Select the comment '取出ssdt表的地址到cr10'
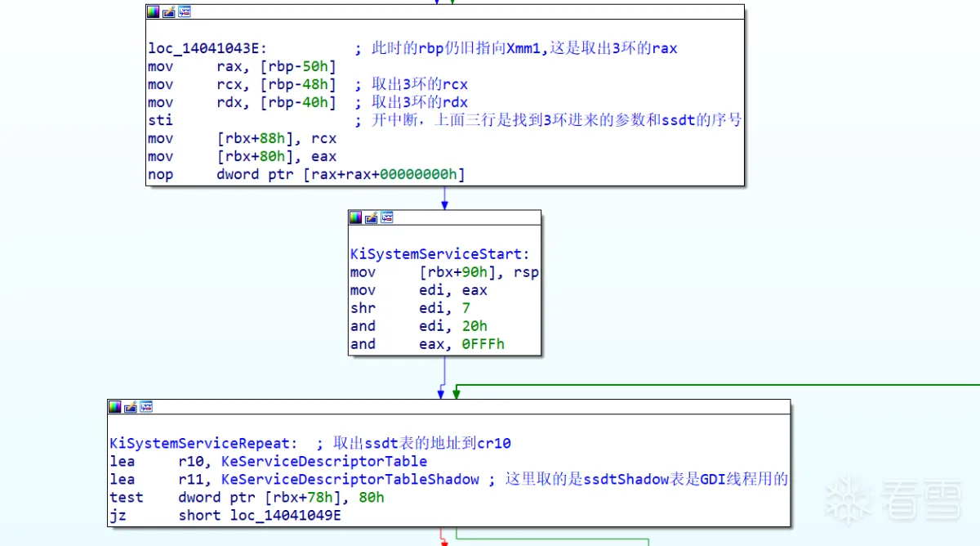This screenshot has width=980, height=546. click(414, 444)
